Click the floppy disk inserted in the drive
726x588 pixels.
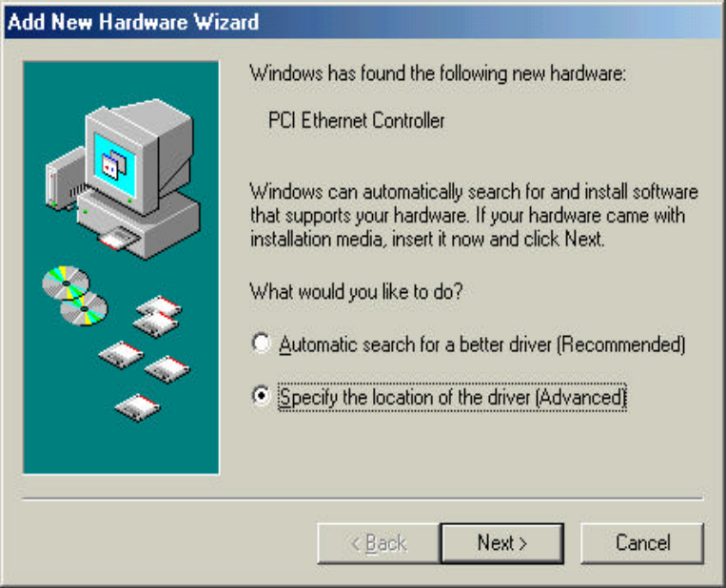tap(118, 240)
